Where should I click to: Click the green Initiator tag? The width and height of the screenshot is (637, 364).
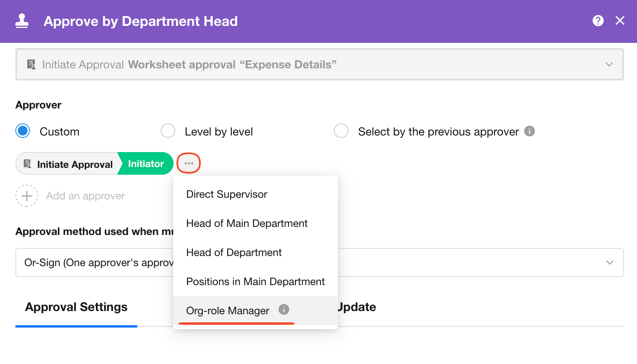[146, 164]
